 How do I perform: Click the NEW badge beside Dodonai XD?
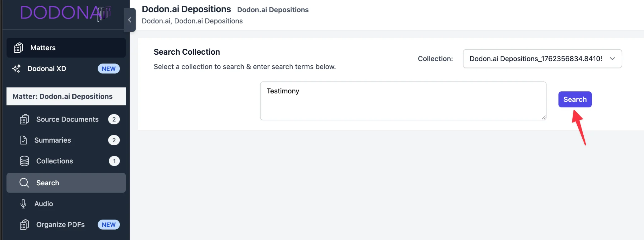click(108, 68)
